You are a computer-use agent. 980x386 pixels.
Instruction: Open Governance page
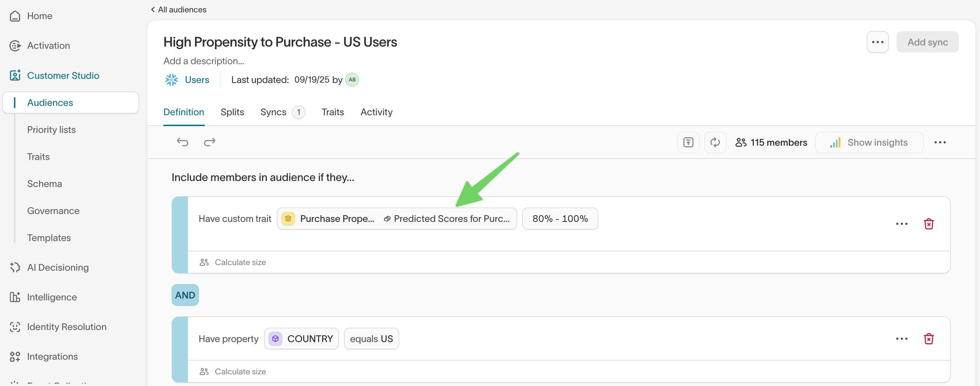point(53,211)
